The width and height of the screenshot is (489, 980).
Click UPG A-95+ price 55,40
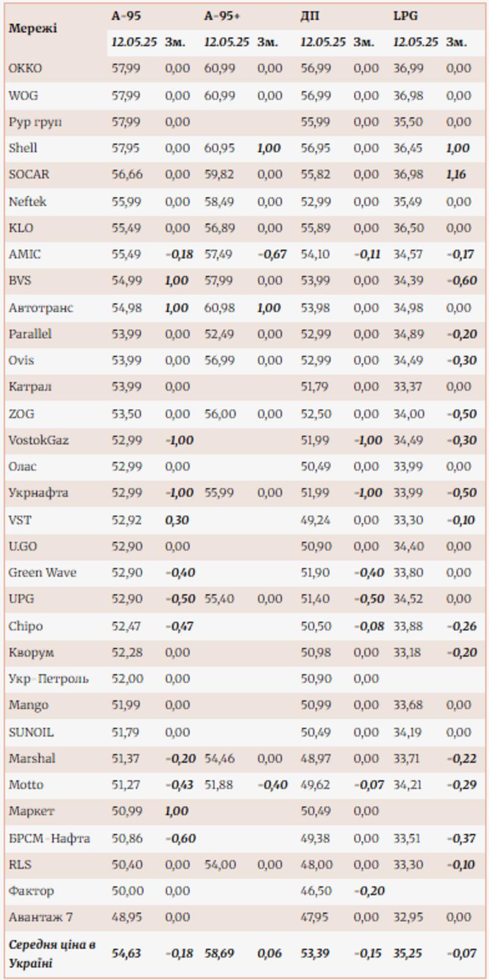click(219, 599)
